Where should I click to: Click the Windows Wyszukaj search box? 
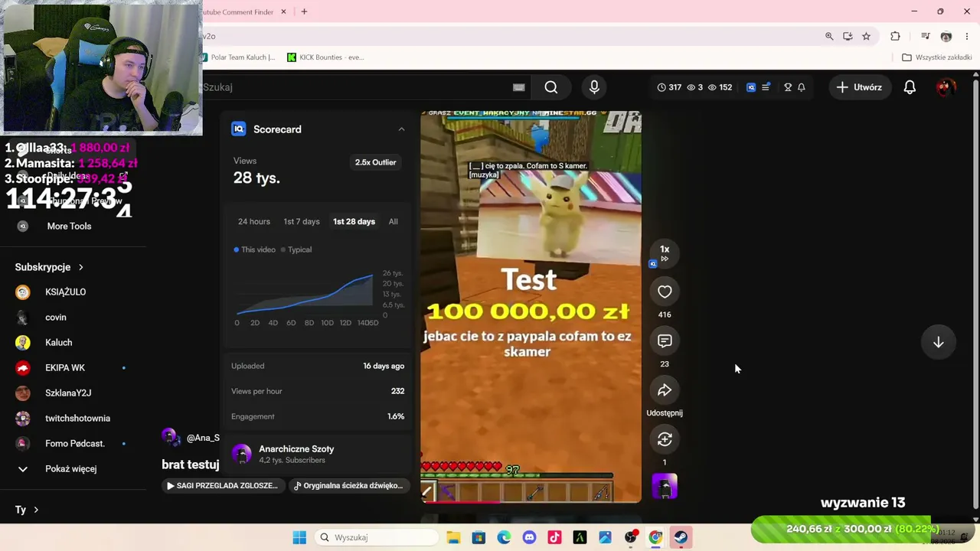(376, 537)
